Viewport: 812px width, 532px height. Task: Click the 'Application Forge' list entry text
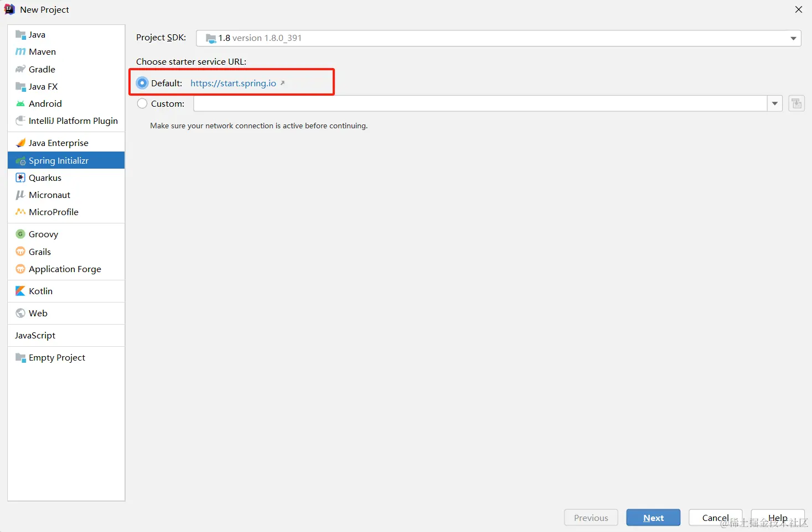pos(65,269)
